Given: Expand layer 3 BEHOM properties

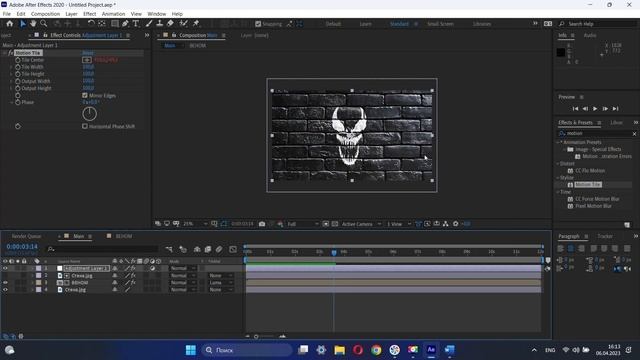Looking at the screenshot, I should tap(32, 282).
